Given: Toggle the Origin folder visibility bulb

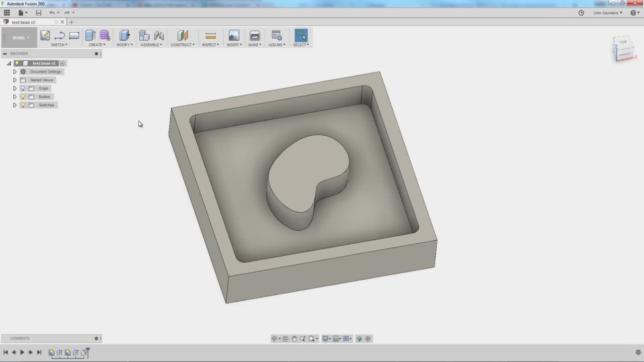Looking at the screenshot, I should pyautogui.click(x=23, y=88).
